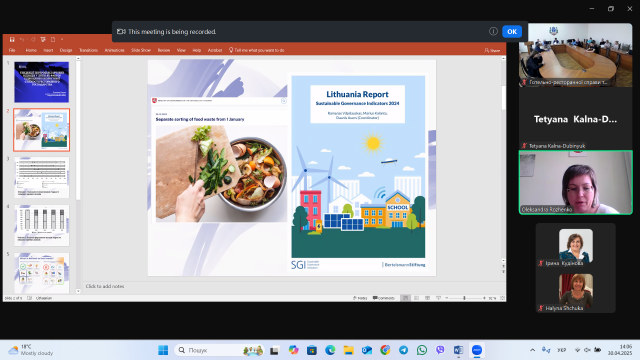This screenshot has width=640, height=360.
Task: Adjust the zoom slider in the status bar
Action: (x=465, y=298)
